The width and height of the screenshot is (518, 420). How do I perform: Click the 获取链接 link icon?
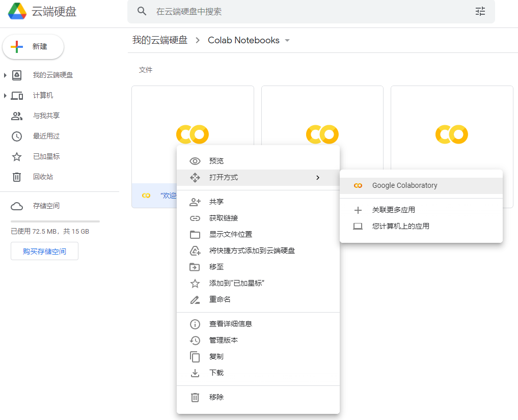click(x=195, y=218)
